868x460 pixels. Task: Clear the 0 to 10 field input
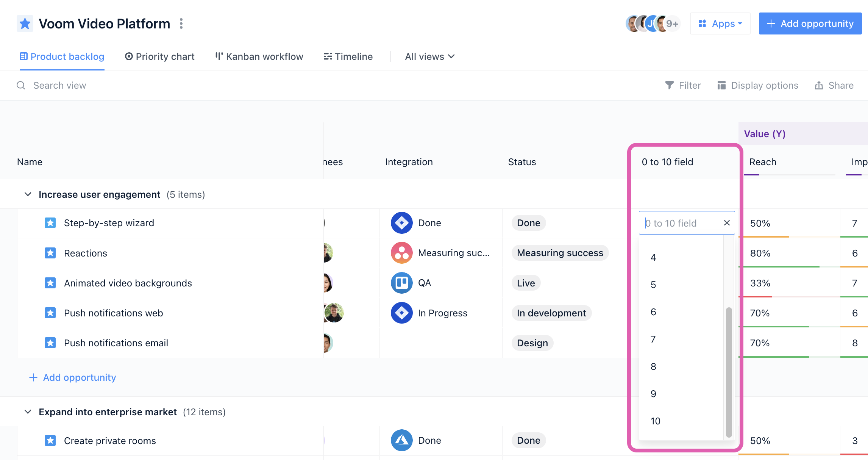pyautogui.click(x=727, y=223)
